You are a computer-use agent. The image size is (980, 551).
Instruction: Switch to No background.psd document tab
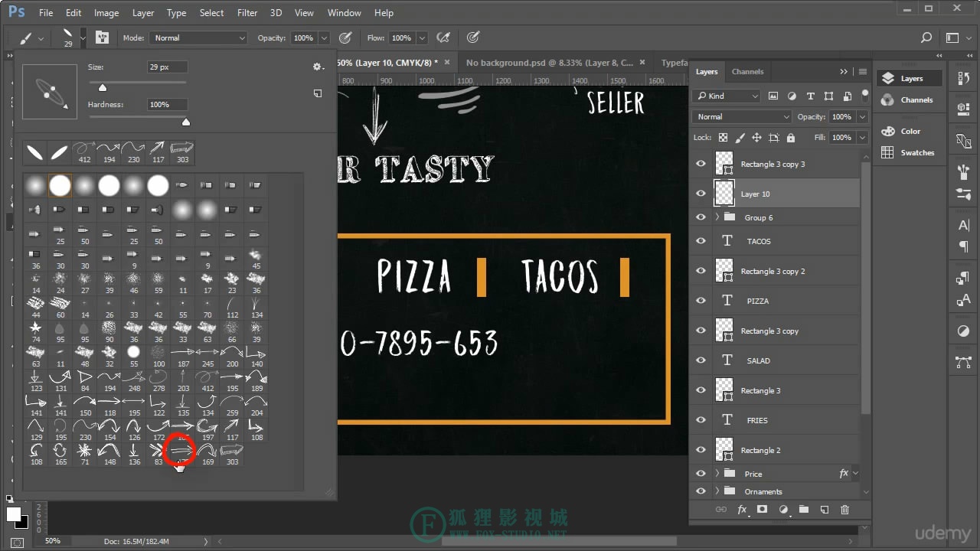pos(549,63)
